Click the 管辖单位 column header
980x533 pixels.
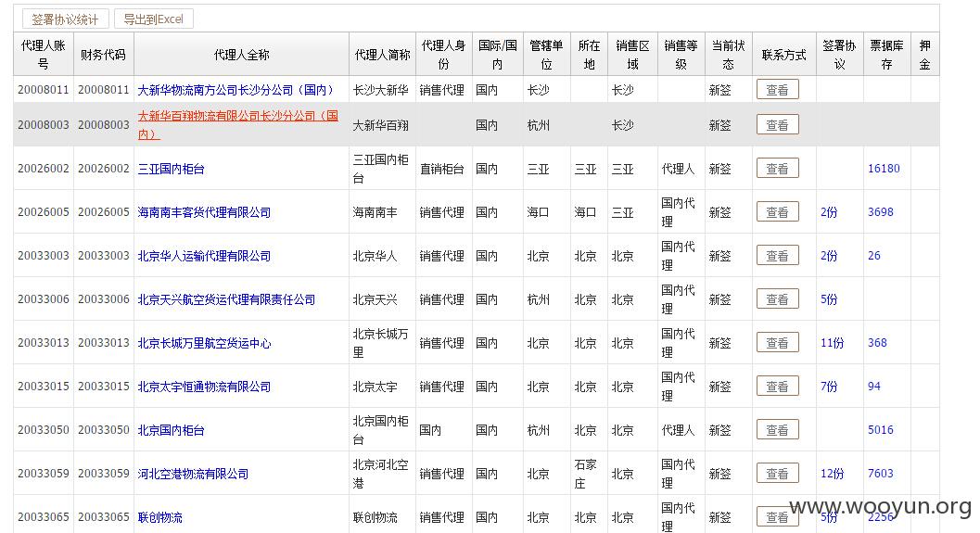pyautogui.click(x=547, y=55)
